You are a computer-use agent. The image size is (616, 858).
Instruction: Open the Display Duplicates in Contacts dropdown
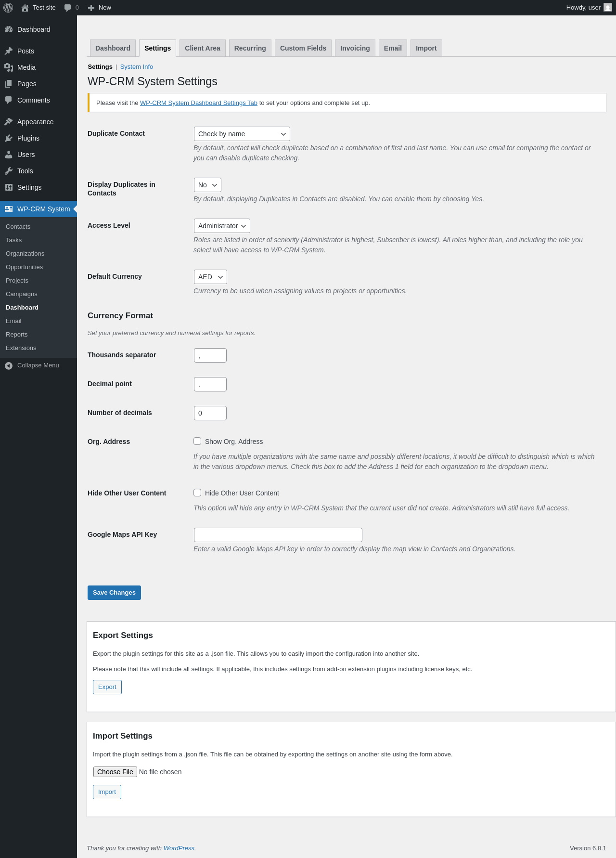[207, 185]
